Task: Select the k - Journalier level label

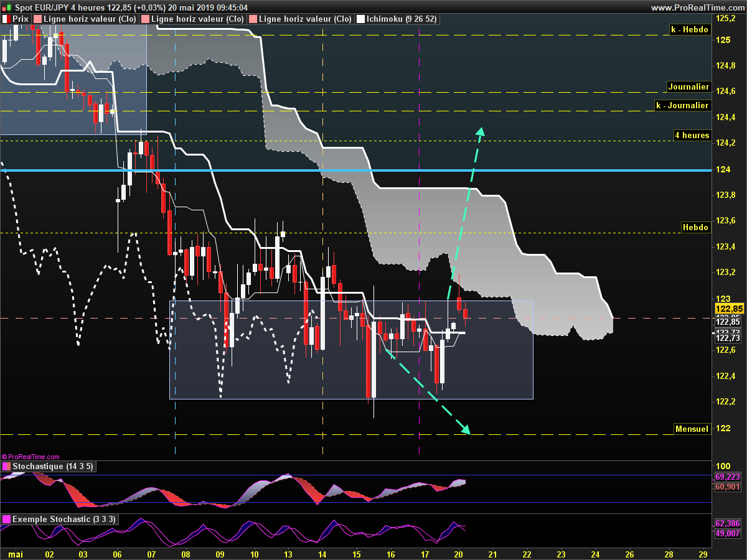Action: (x=682, y=105)
